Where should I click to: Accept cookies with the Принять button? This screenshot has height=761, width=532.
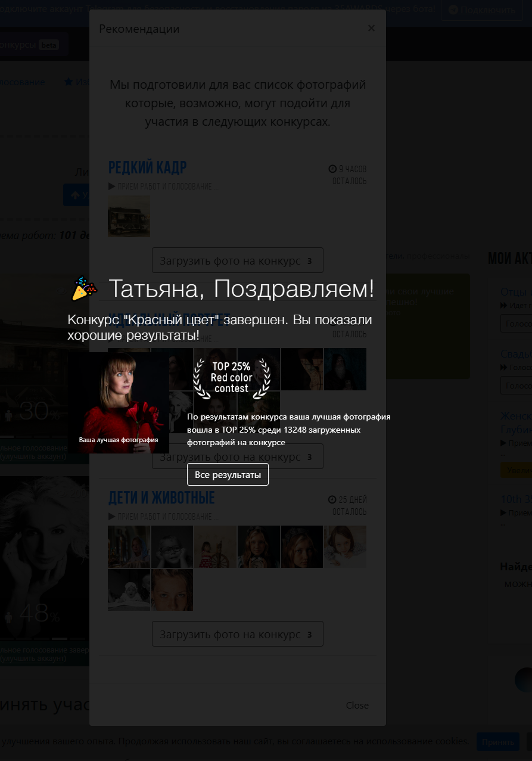(498, 742)
